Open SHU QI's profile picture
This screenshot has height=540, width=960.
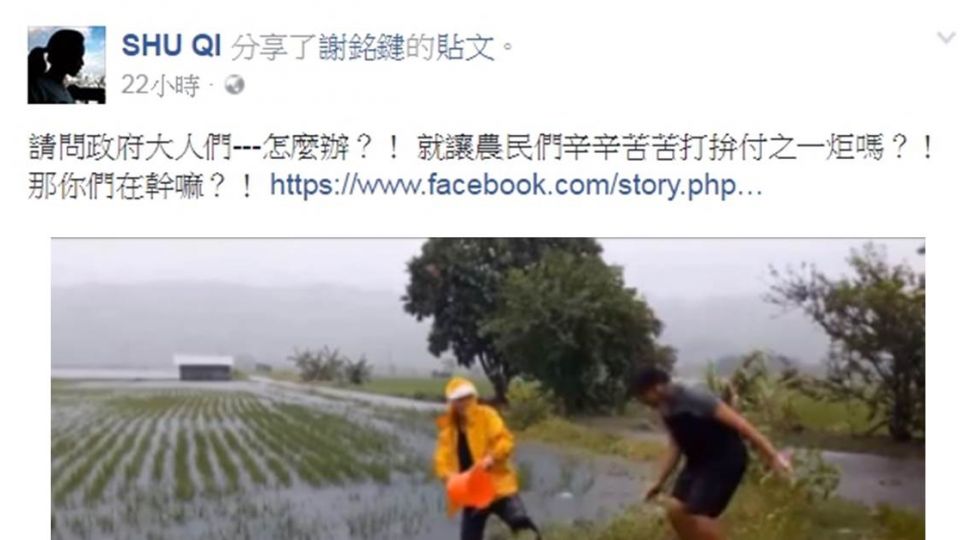click(66, 65)
